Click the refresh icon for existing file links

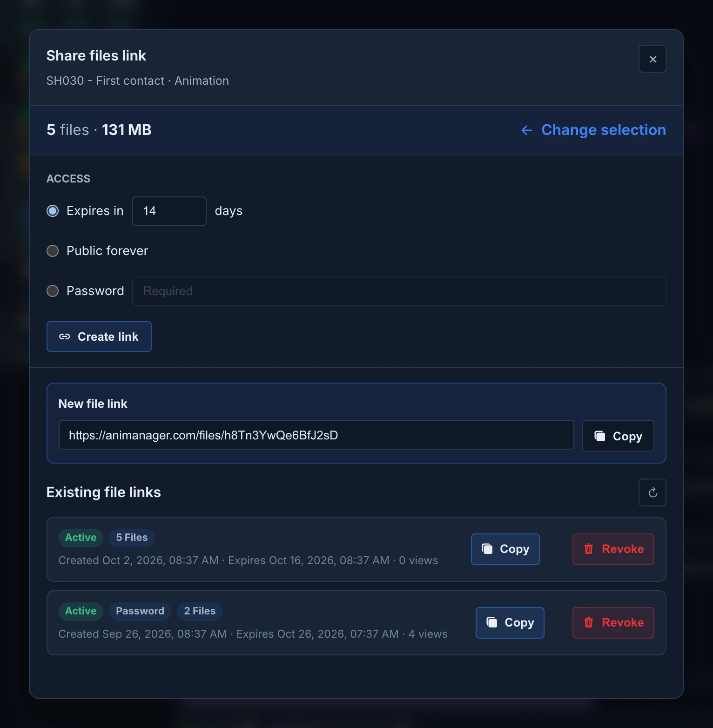pos(652,492)
